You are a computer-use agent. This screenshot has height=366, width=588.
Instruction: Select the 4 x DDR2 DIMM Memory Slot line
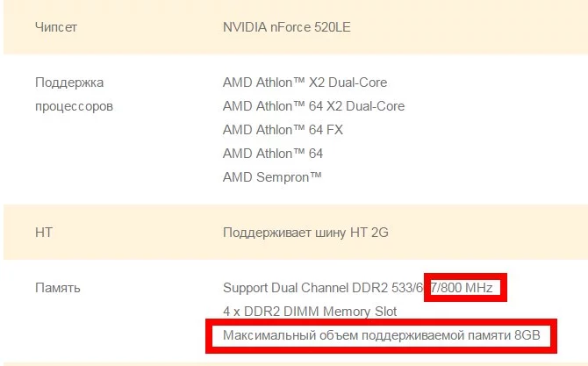pyautogui.click(x=310, y=311)
